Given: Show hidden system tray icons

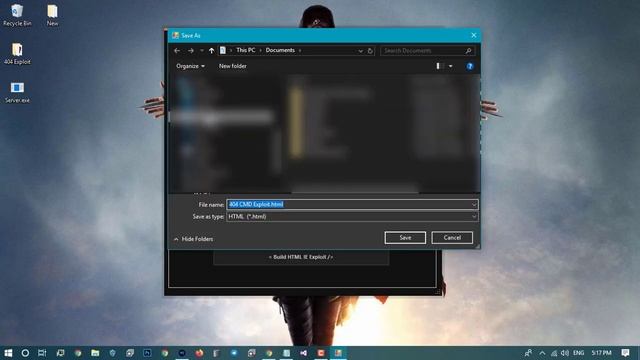Looking at the screenshot, I should [x=542, y=353].
